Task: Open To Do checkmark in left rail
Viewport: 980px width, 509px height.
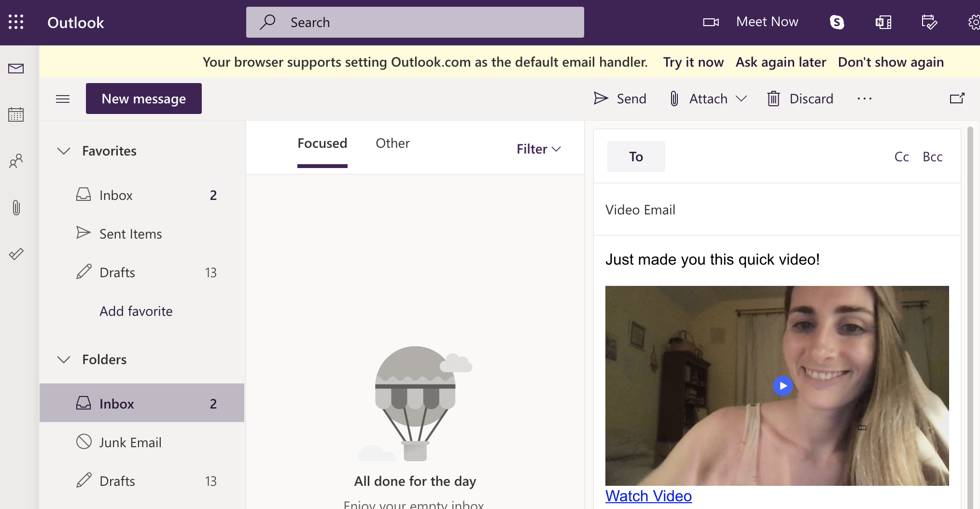Action: pos(16,254)
